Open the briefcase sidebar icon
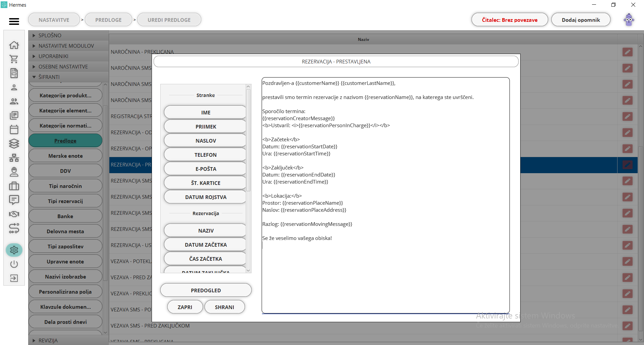Viewport: 644px width, 345px height. pyautogui.click(x=14, y=186)
